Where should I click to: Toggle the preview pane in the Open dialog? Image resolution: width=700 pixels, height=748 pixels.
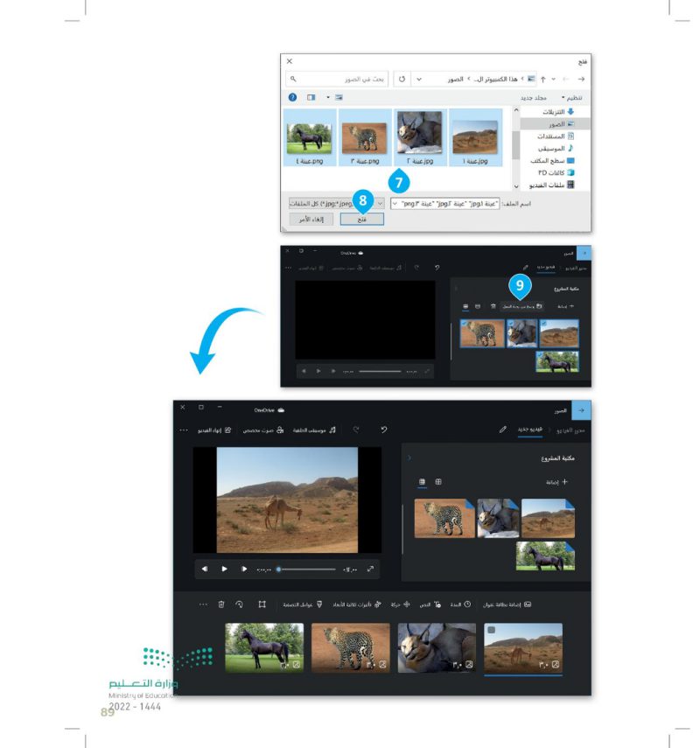coord(311,97)
